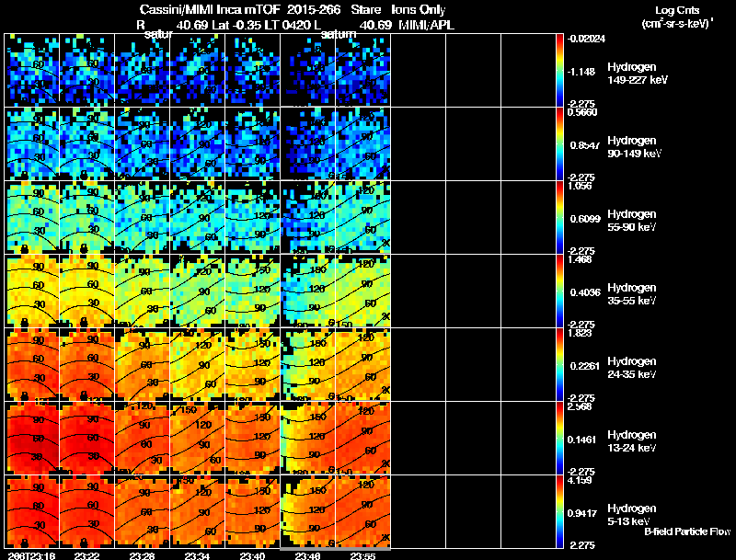Open the 23:55 panel in the Hydrogen 149-227 keV row
736x560 pixels.
(x=362, y=70)
